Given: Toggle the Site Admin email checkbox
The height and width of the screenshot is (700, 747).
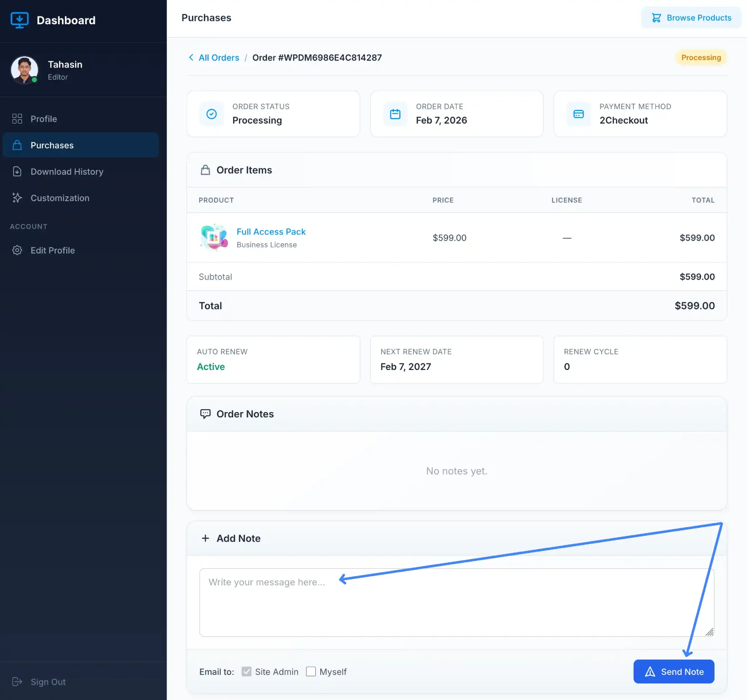Looking at the screenshot, I should [x=247, y=672].
